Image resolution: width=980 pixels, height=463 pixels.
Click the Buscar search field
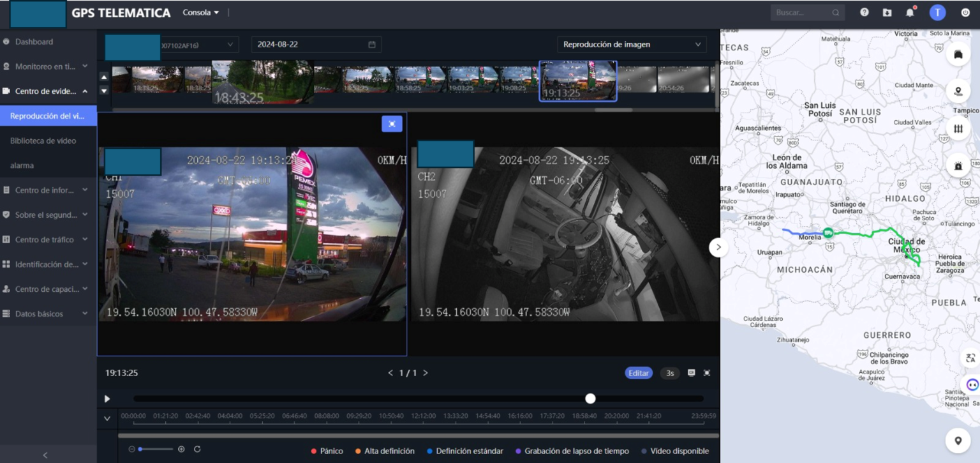[808, 12]
